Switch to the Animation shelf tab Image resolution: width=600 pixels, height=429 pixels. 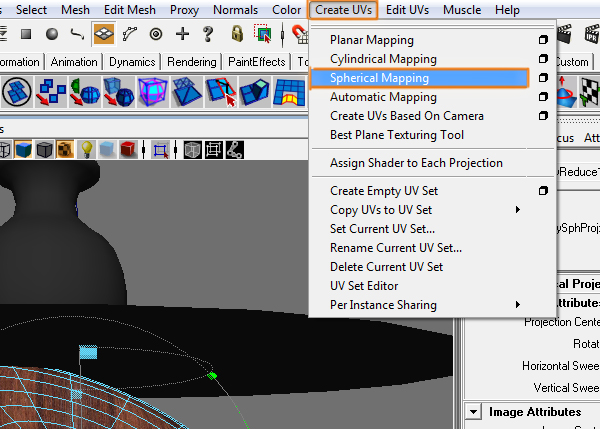coord(74,62)
